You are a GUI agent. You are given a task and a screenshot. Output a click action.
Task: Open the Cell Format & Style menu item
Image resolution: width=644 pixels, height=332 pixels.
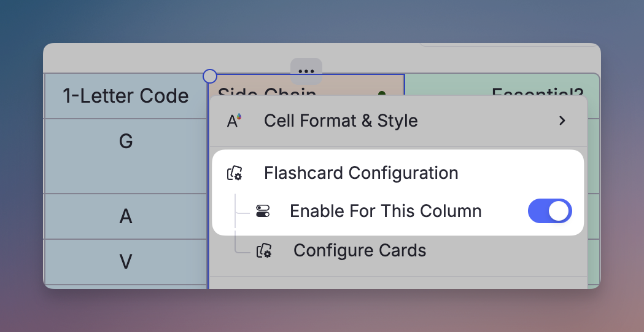341,121
